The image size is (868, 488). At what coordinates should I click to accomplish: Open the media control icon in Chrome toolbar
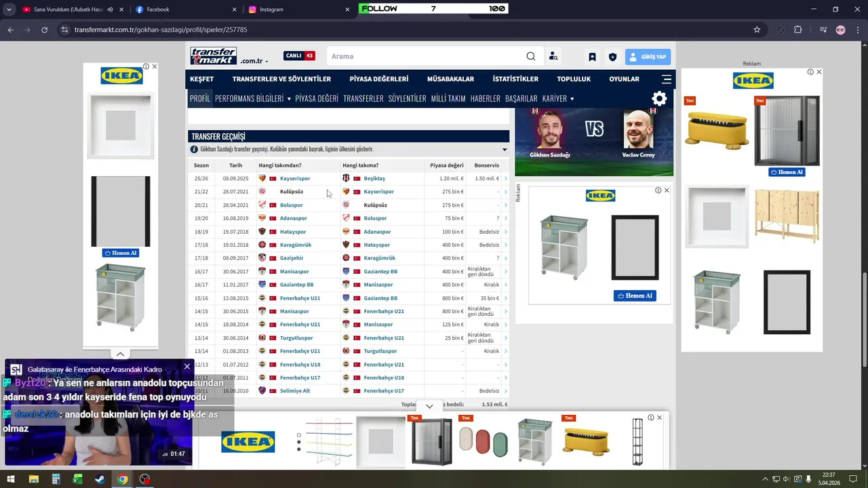click(823, 30)
